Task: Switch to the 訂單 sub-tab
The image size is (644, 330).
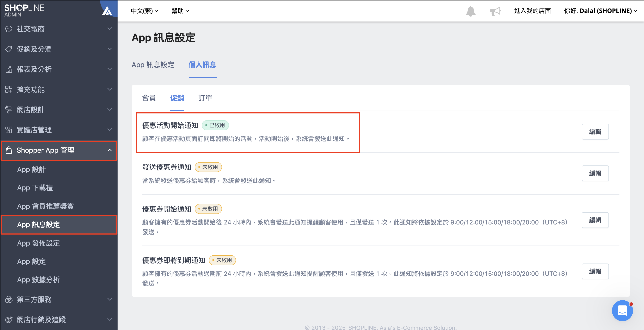Action: [205, 98]
